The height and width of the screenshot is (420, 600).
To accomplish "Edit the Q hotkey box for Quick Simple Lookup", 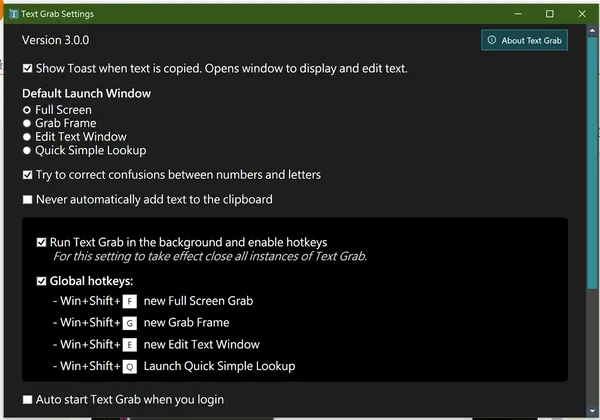I will 130,367.
